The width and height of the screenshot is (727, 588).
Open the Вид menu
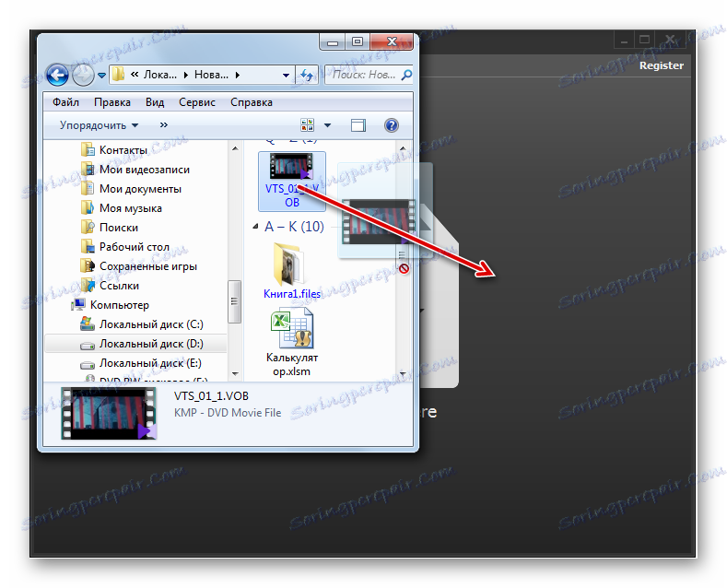(x=155, y=102)
